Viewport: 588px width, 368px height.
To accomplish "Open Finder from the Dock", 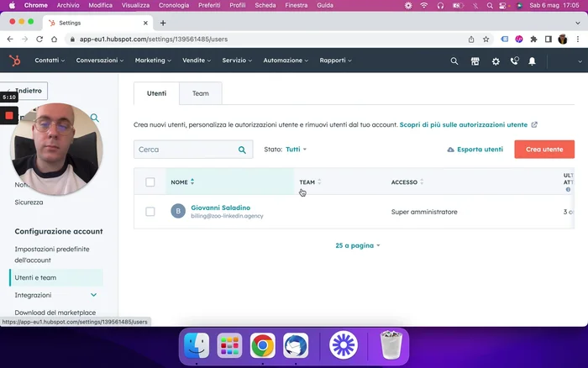I will pos(197,344).
